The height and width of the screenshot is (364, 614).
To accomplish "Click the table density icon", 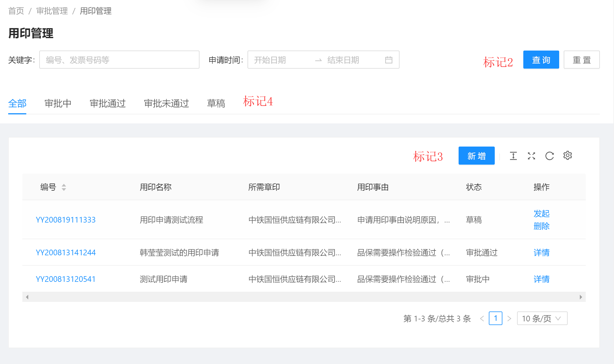I will (x=513, y=156).
